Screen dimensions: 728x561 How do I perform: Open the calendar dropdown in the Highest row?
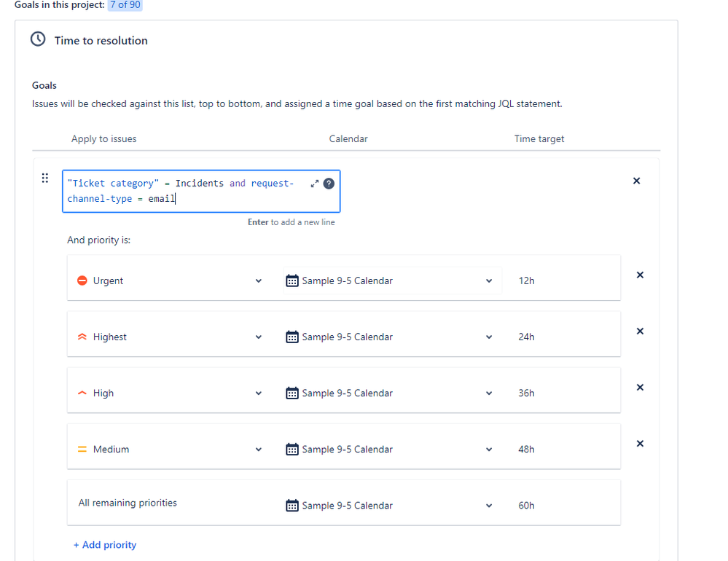tap(488, 337)
